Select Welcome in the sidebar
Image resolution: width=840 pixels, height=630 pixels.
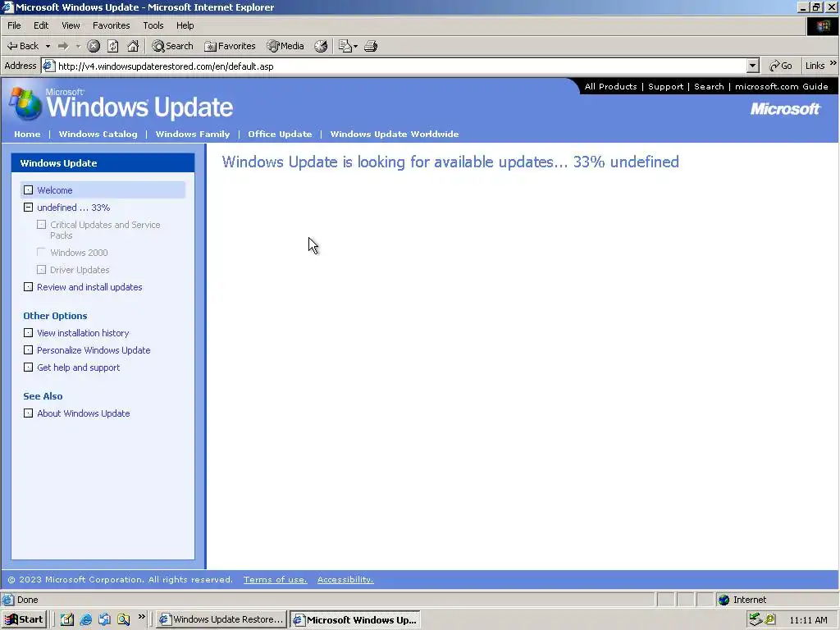[55, 190]
